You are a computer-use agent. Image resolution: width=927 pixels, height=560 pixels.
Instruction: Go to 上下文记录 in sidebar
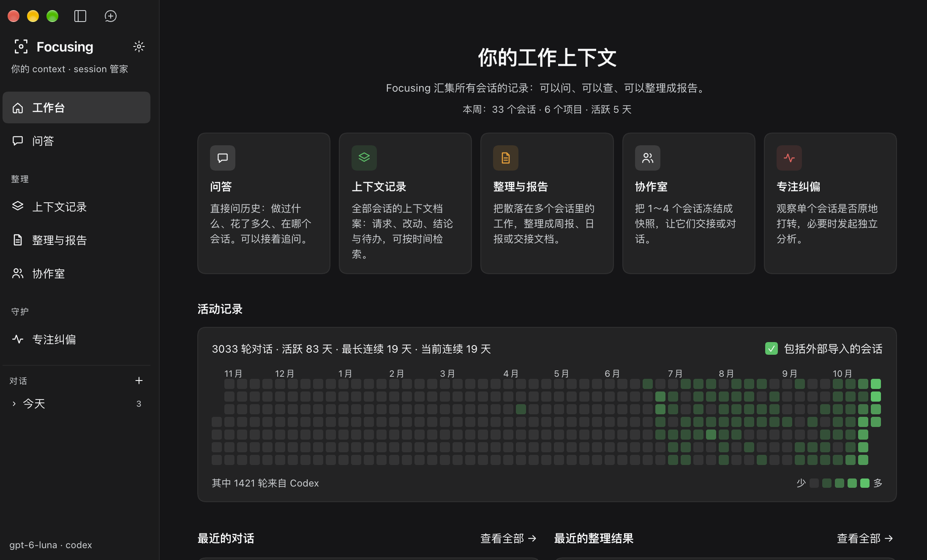pos(76,207)
